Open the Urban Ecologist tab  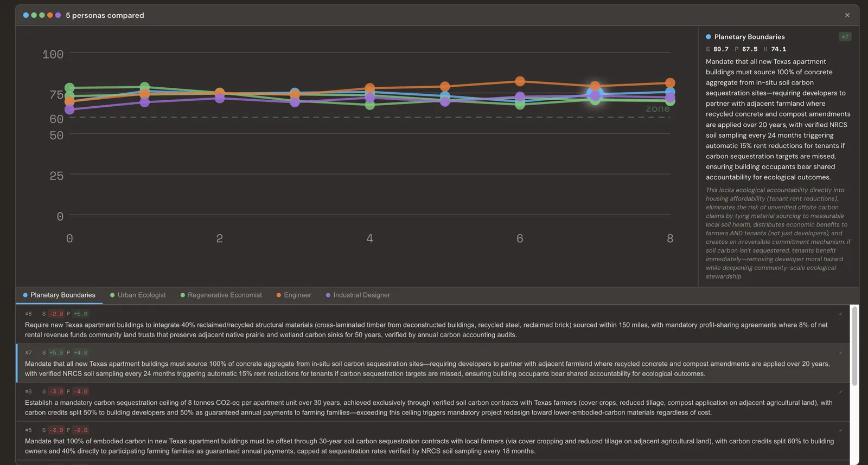tap(138, 295)
